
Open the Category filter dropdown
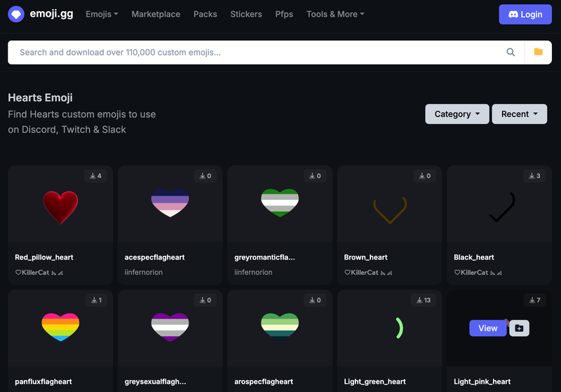pyautogui.click(x=457, y=114)
